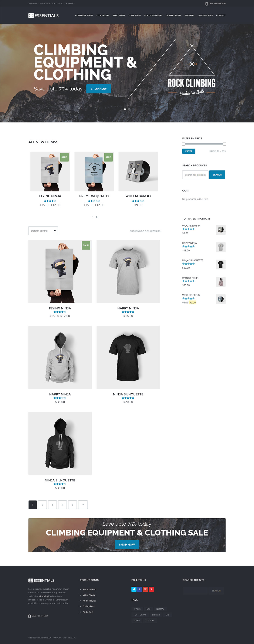Click the Search for product field

click(x=195, y=175)
